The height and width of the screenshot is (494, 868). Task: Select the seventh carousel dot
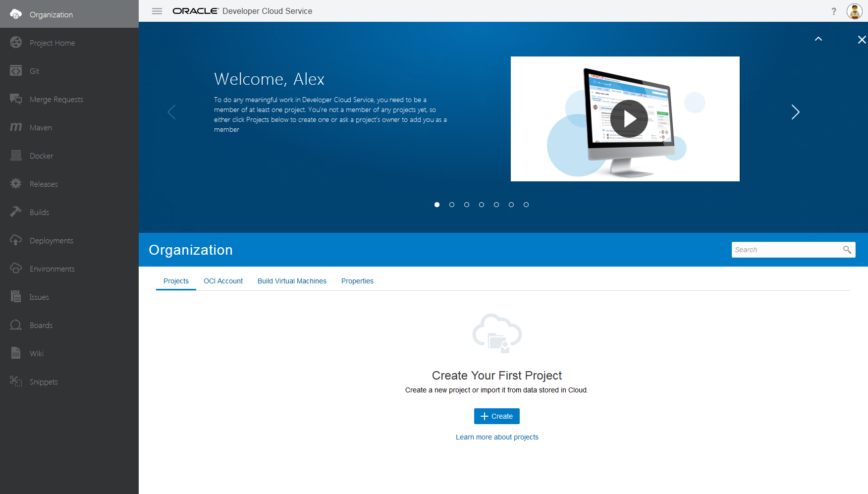526,205
